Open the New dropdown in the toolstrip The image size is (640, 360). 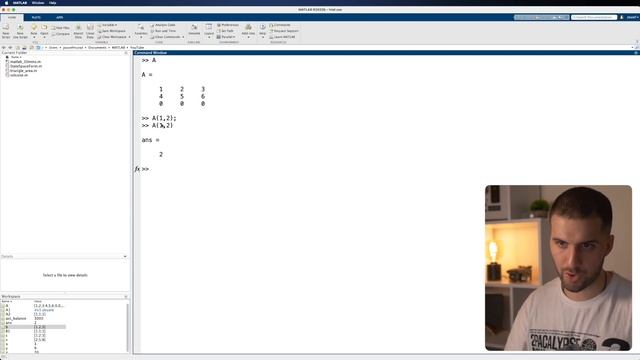[x=34, y=31]
